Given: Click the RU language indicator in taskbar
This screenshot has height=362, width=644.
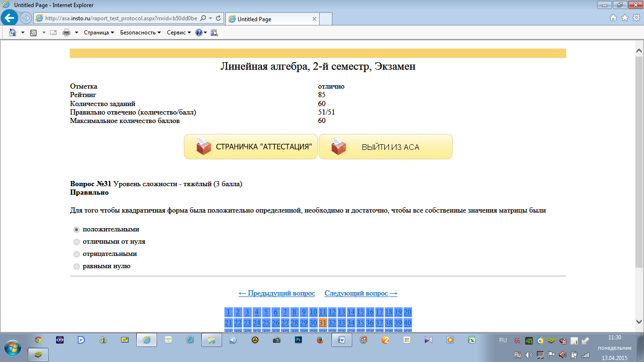Looking at the screenshot, I should point(503,340).
